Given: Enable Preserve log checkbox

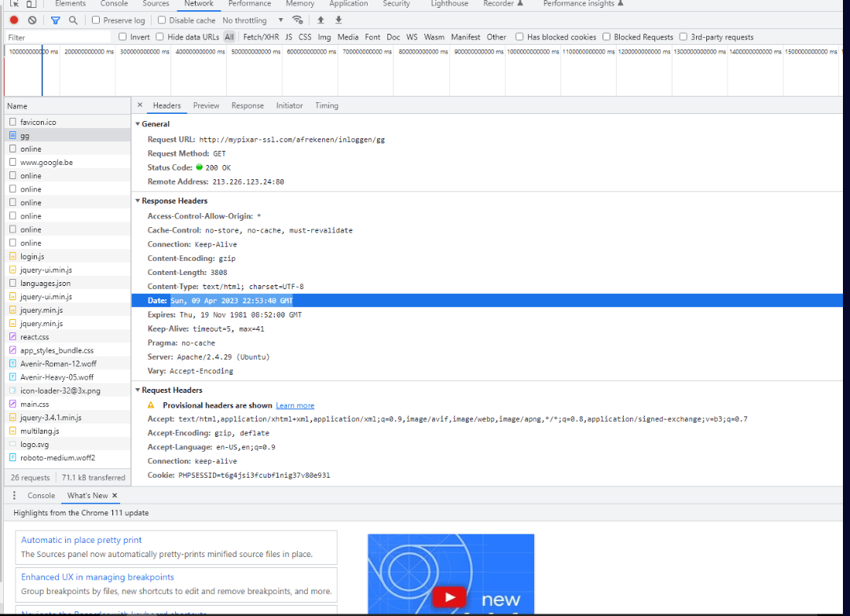Looking at the screenshot, I should pos(96,20).
